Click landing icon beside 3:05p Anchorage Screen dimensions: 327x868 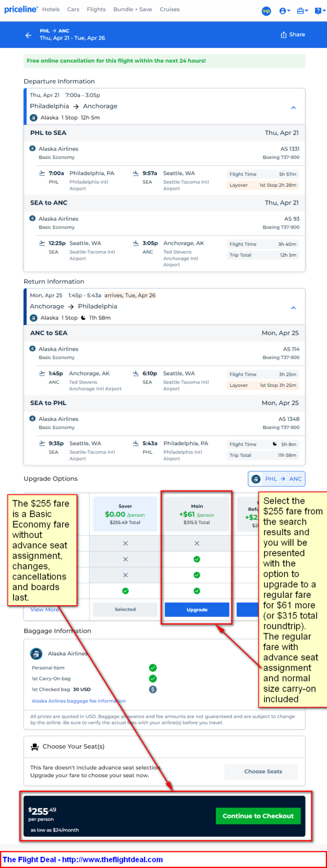(136, 243)
